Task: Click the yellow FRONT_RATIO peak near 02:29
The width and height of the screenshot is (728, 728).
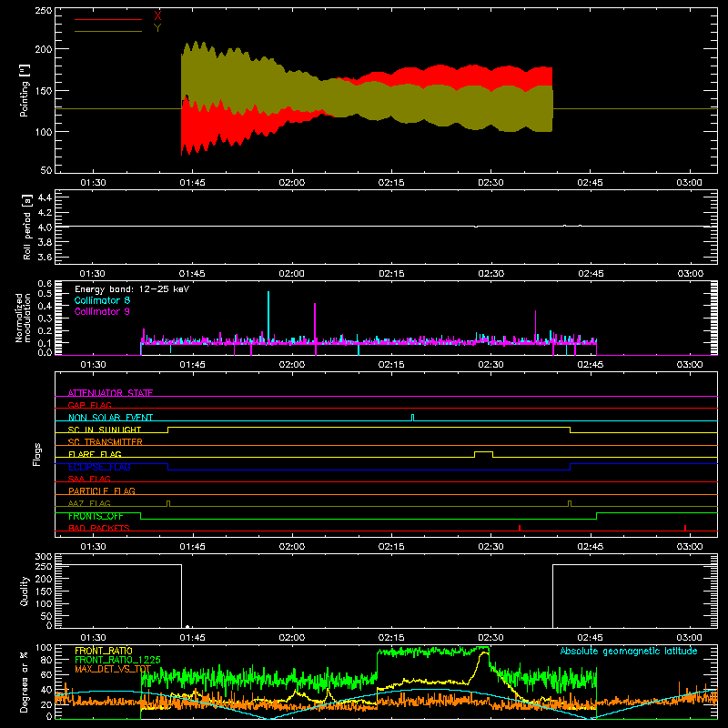Action: pyautogui.click(x=484, y=653)
